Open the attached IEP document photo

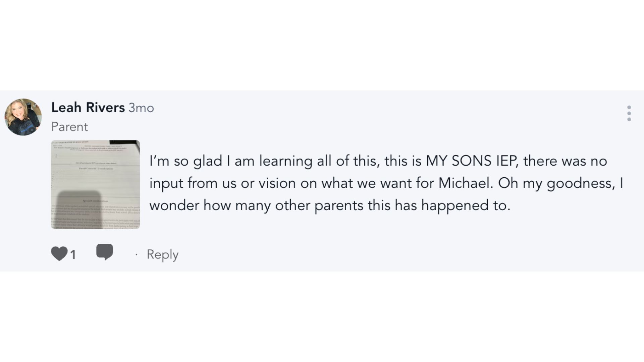pos(95,184)
